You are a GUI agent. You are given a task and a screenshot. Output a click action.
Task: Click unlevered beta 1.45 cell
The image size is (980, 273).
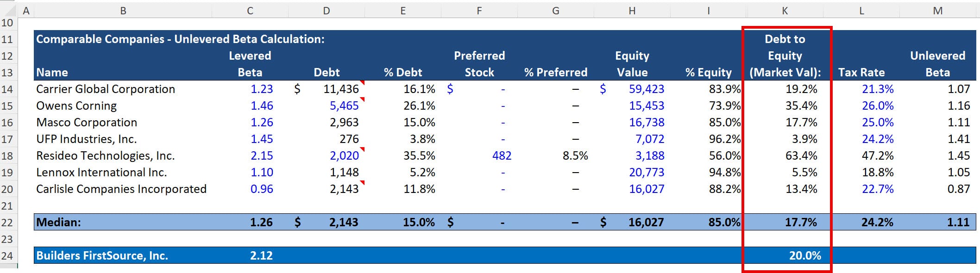pyautogui.click(x=959, y=155)
